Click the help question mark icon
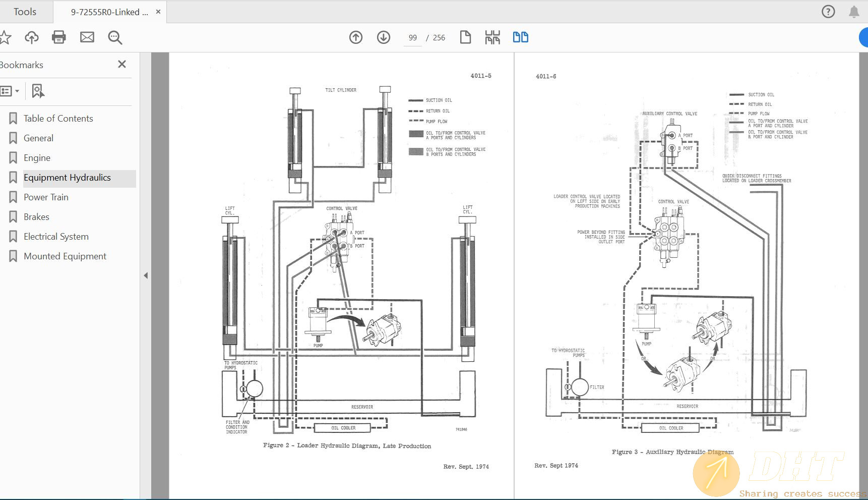 pos(828,12)
